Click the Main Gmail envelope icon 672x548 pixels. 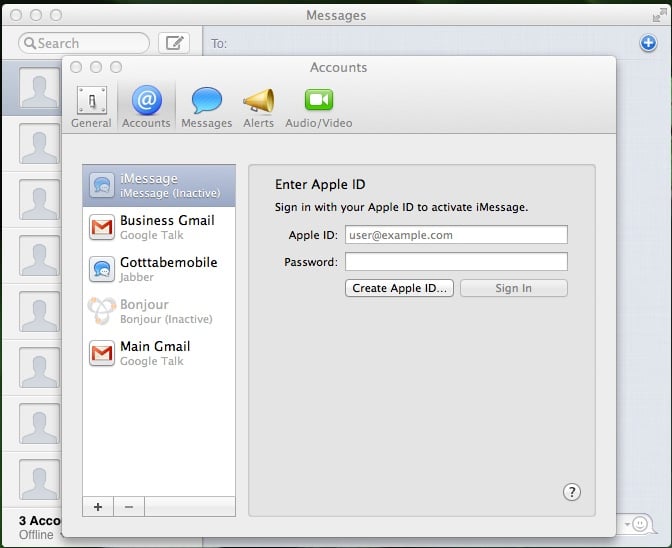[x=102, y=353]
